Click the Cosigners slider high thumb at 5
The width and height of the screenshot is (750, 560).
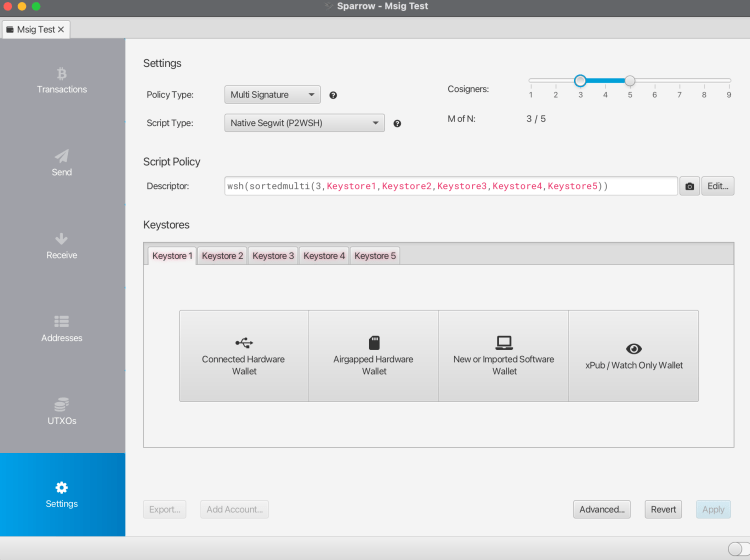point(630,80)
